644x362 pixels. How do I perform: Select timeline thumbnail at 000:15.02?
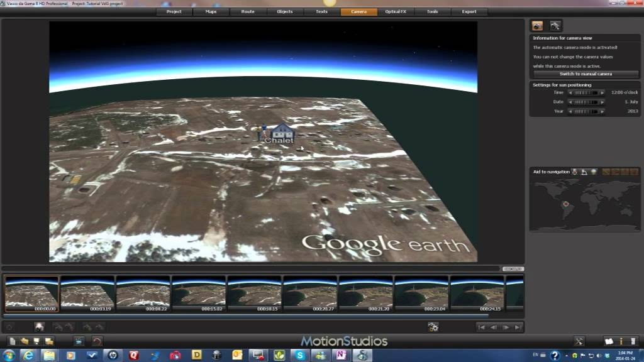[199, 294]
